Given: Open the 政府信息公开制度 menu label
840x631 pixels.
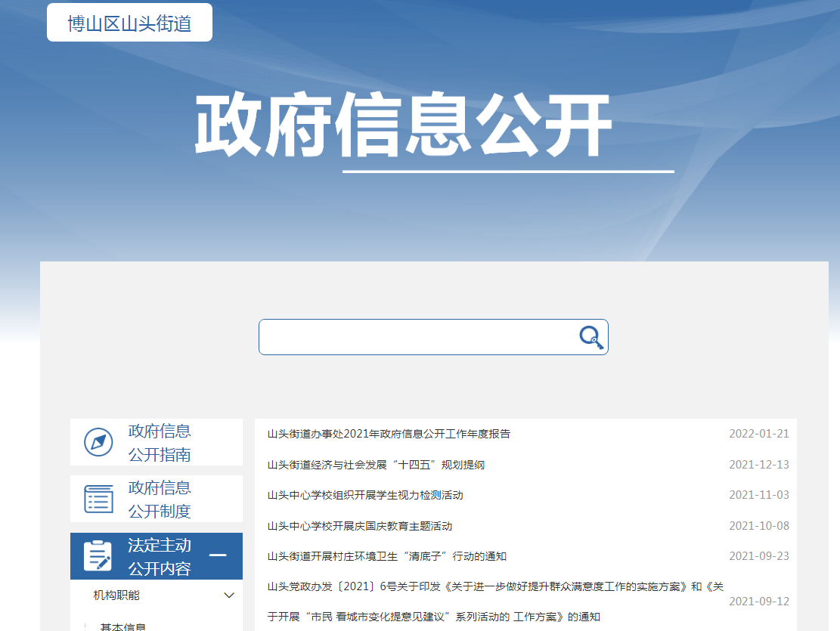Looking at the screenshot, I should [160, 499].
